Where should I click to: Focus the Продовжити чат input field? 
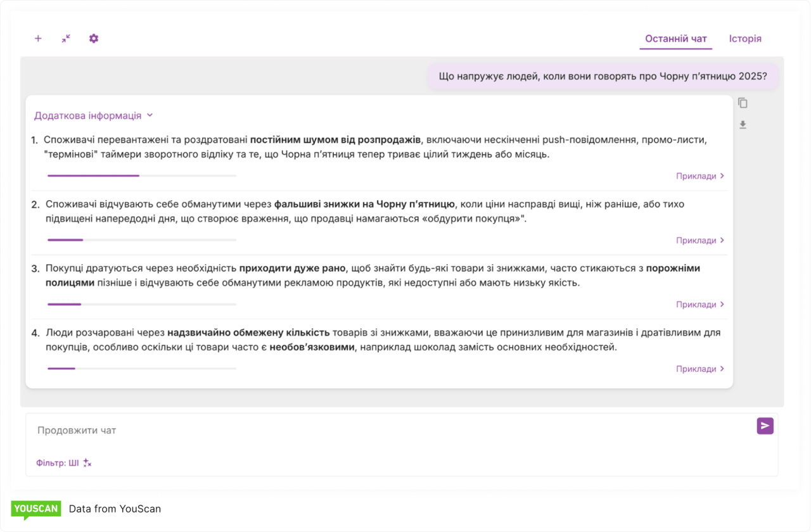point(380,431)
